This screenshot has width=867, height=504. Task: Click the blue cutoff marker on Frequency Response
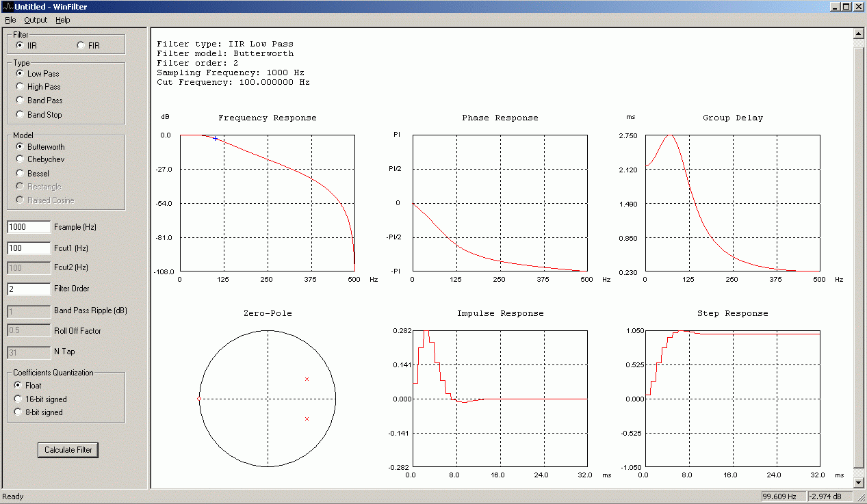point(216,138)
